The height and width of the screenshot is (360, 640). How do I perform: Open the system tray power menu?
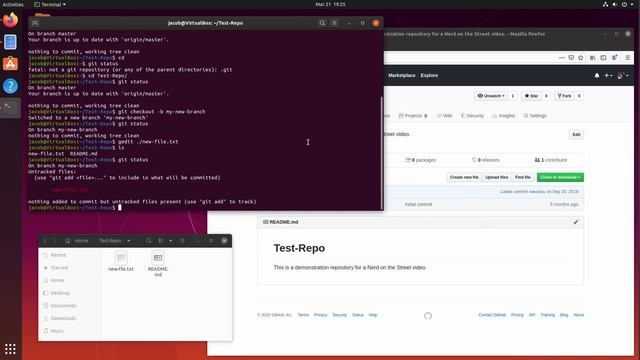624,4
